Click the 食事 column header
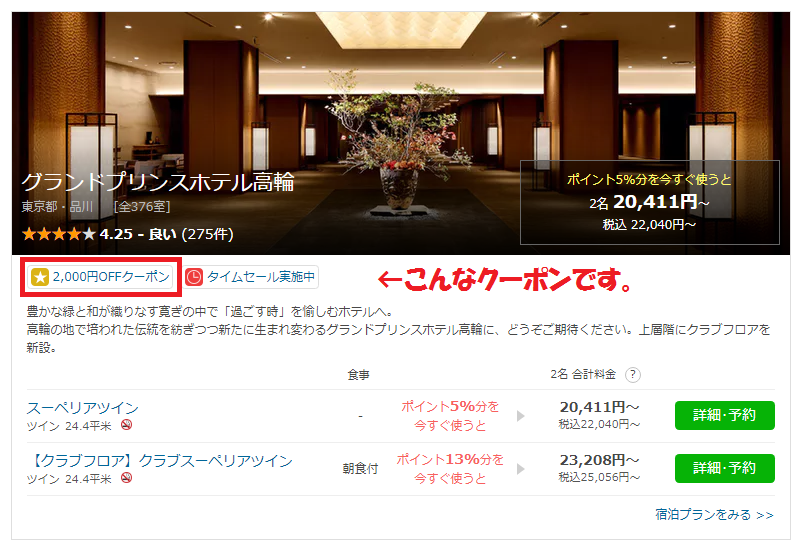799x546 pixels. pyautogui.click(x=359, y=375)
